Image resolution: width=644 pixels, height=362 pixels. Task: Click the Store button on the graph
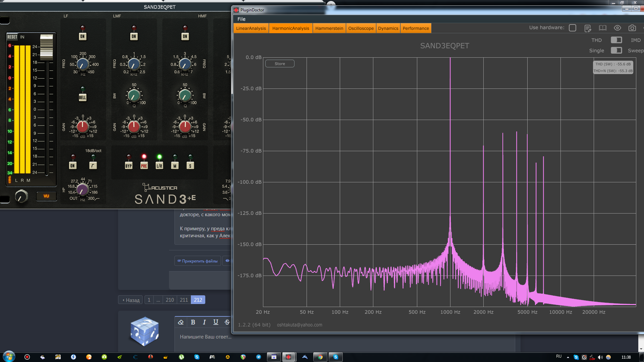coord(280,64)
